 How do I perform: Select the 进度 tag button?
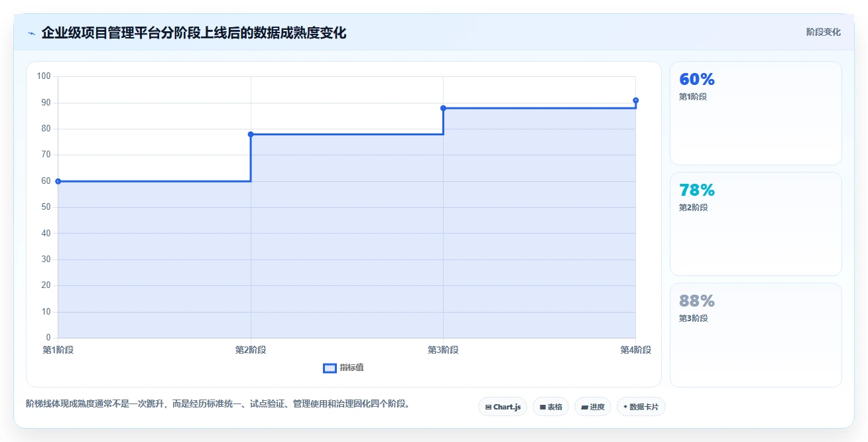(x=593, y=407)
